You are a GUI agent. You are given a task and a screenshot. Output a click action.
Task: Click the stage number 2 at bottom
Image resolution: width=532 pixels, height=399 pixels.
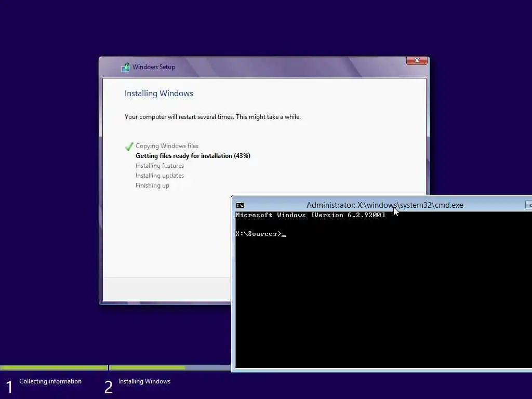[x=108, y=388]
